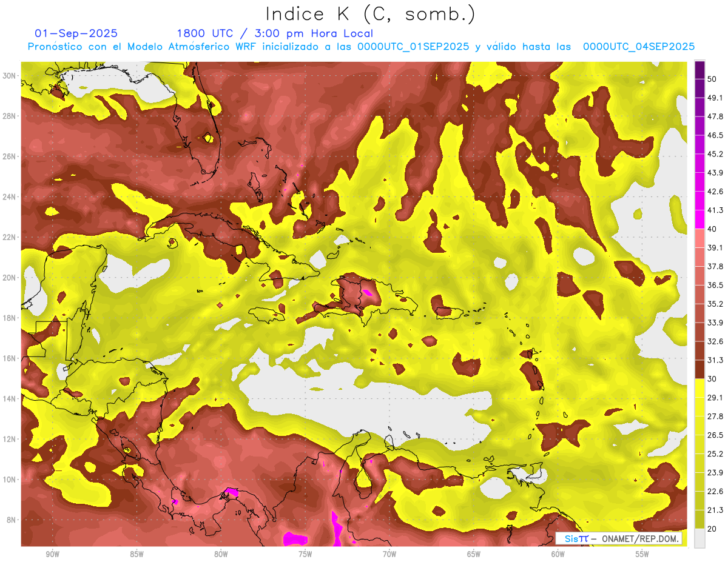
Task: Click the color bar value 32.6
Action: tap(715, 341)
